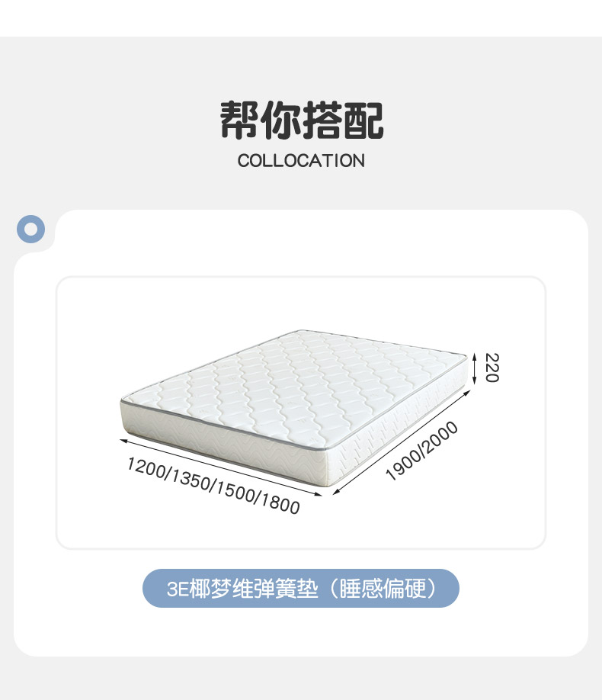602x700 pixels.
Task: Click the arrowhead at the right end of the length line
Action: tap(468, 393)
